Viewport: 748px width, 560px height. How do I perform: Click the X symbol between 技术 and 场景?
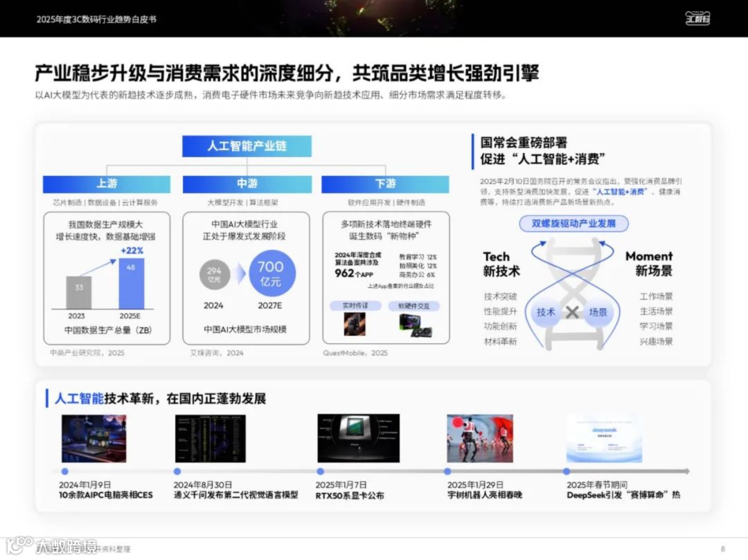[572, 312]
